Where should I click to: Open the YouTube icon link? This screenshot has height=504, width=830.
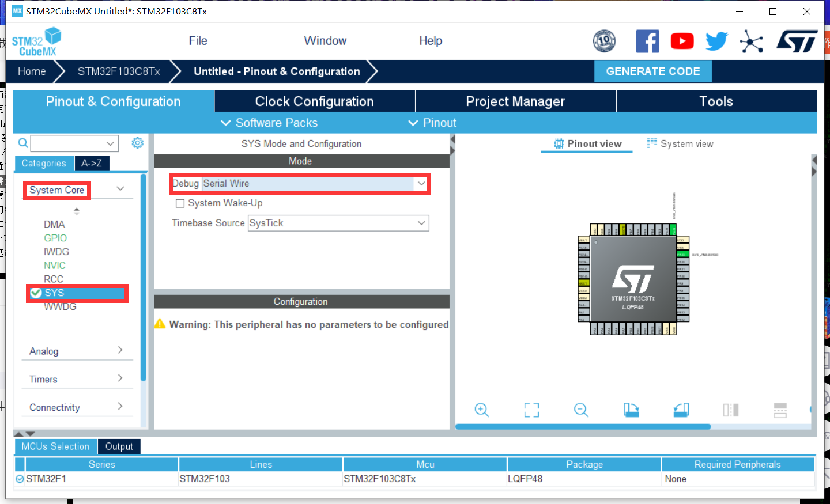(x=682, y=41)
